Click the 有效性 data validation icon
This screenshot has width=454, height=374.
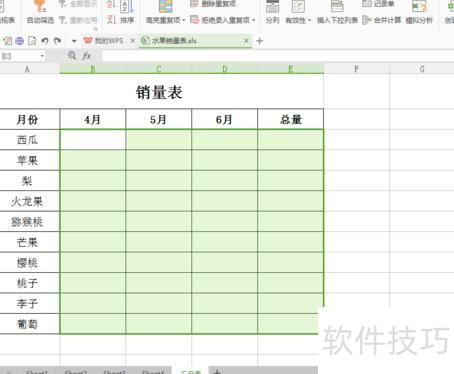tap(298, 7)
